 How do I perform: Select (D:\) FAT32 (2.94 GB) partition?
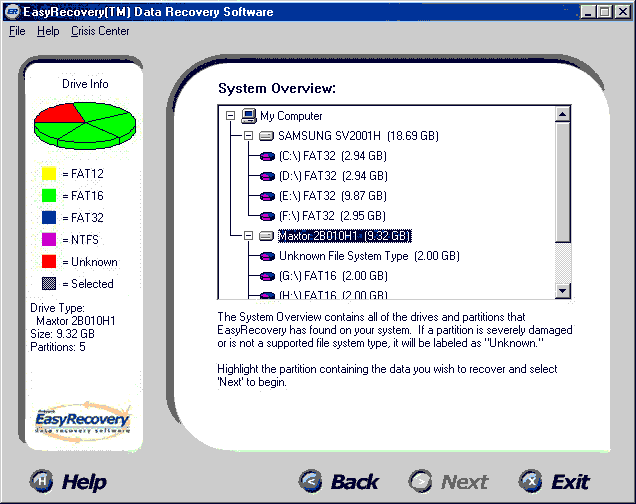[x=333, y=176]
